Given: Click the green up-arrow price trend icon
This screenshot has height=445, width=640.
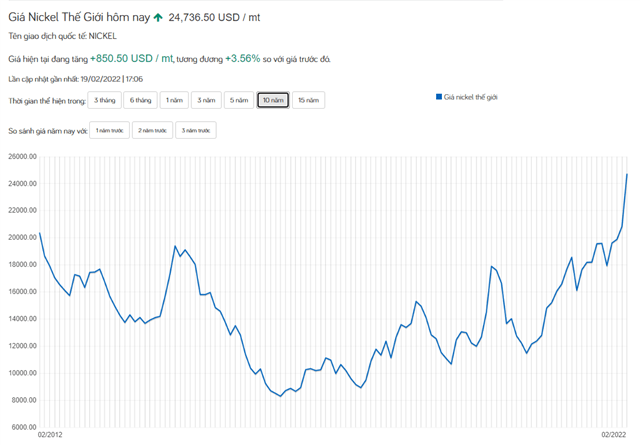Looking at the screenshot, I should [x=158, y=18].
